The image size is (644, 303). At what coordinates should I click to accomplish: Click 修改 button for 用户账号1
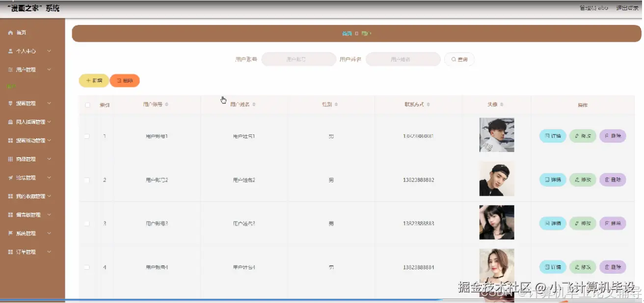(x=583, y=136)
